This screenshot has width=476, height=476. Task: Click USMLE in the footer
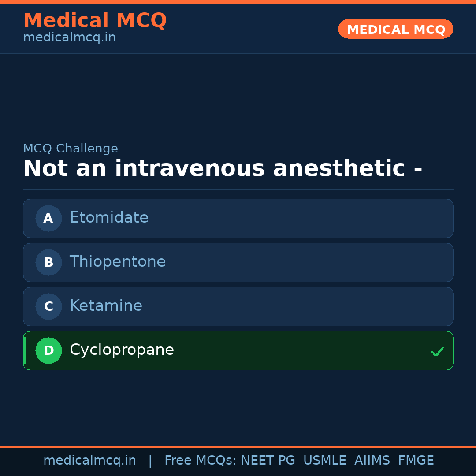pos(324,461)
